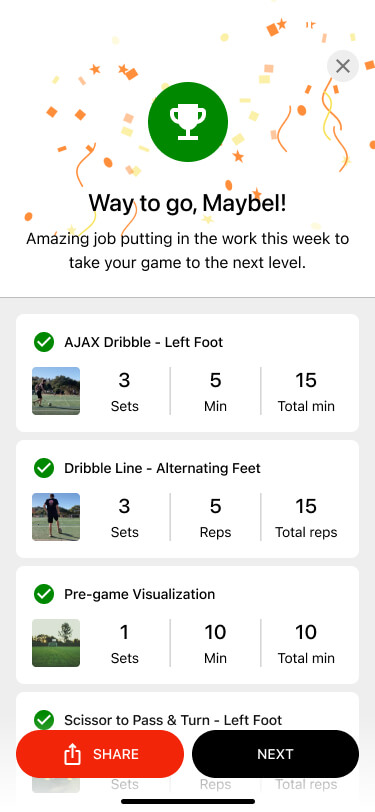This screenshot has height=812, width=375.
Task: Select the AJAX Dribble - Left Foot title
Action: tap(143, 342)
